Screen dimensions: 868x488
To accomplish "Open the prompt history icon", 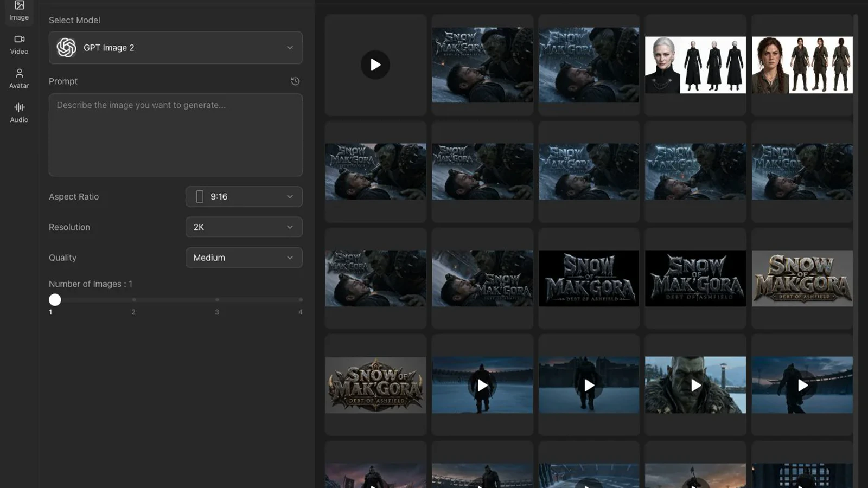I will coord(295,81).
